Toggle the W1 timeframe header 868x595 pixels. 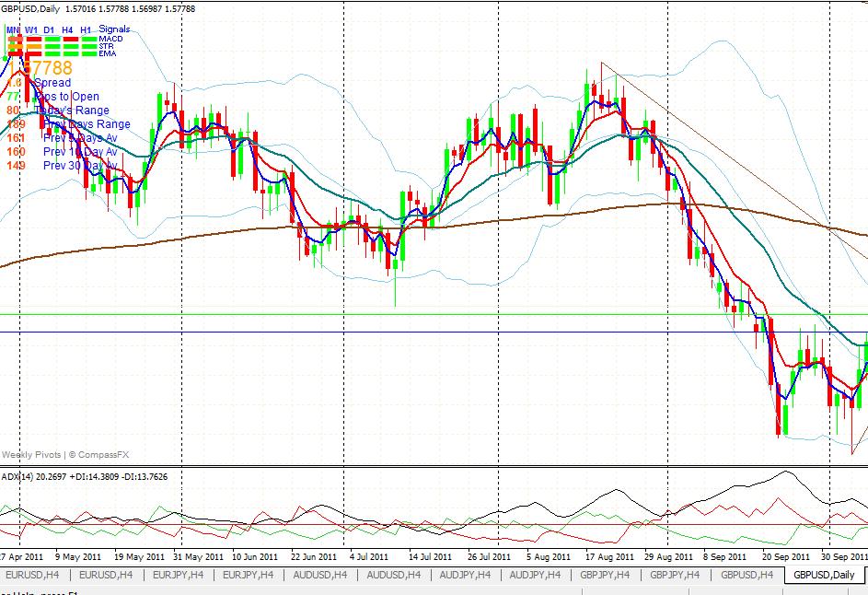[30, 29]
